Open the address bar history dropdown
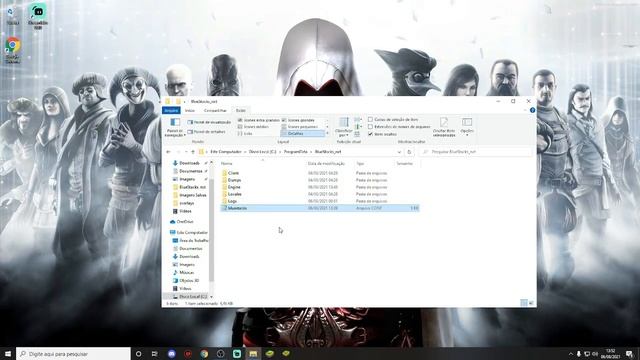 (x=399, y=152)
